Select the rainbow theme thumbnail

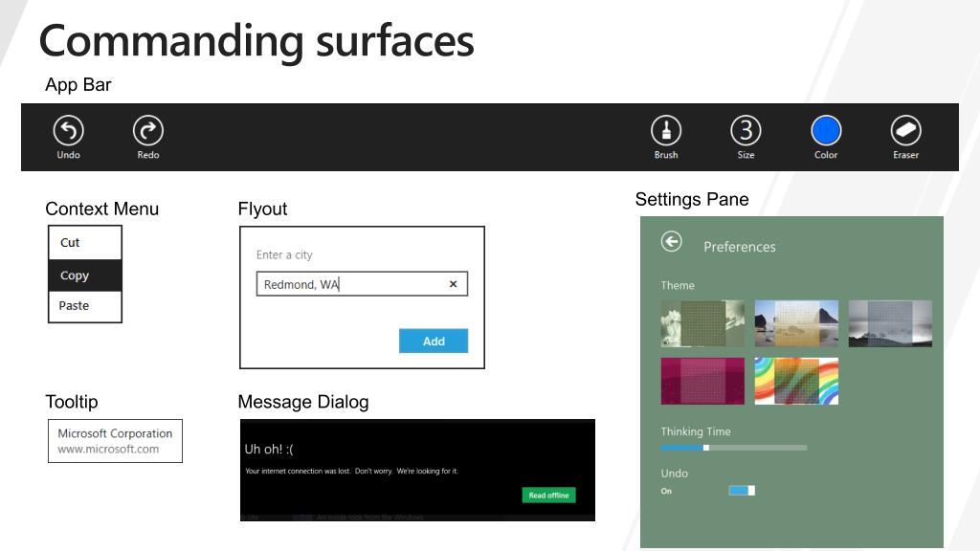coord(796,381)
